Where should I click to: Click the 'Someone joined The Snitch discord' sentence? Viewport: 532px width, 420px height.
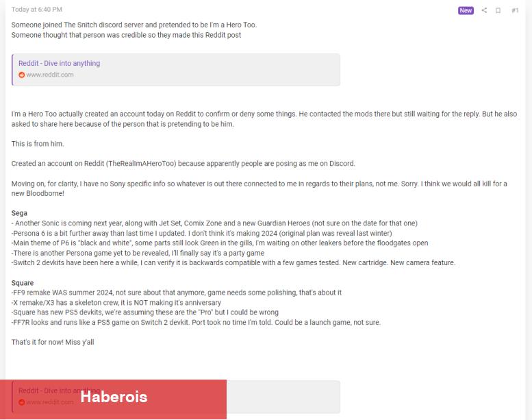point(134,25)
